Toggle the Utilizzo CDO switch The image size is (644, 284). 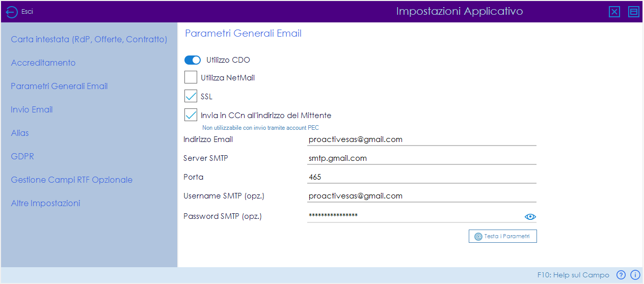click(x=193, y=60)
